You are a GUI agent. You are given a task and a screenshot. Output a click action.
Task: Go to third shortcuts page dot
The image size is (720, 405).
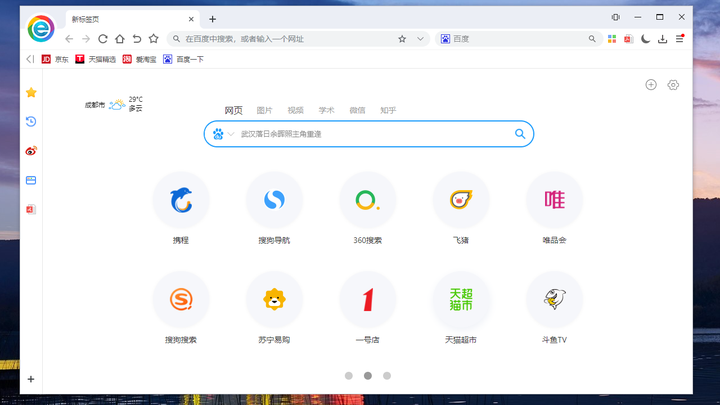point(387,376)
